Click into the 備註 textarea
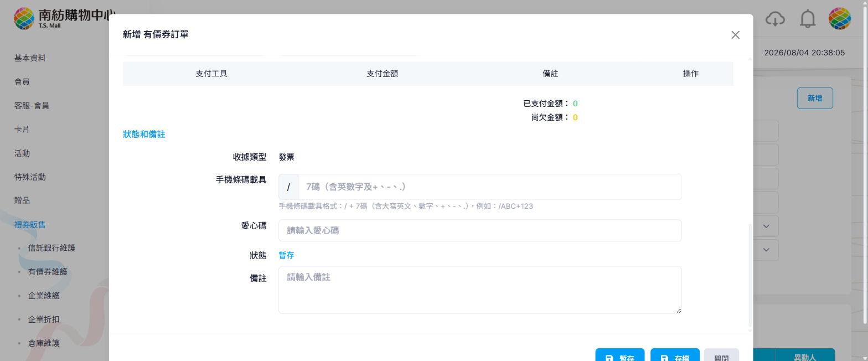 pos(480,290)
